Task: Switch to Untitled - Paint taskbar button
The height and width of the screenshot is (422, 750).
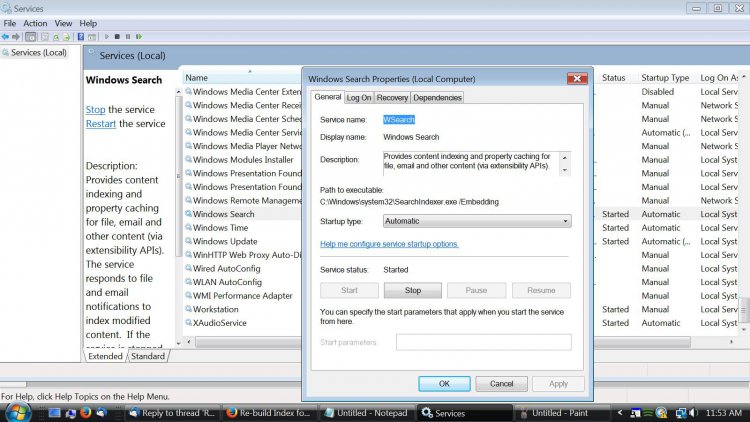Action: click(x=561, y=412)
